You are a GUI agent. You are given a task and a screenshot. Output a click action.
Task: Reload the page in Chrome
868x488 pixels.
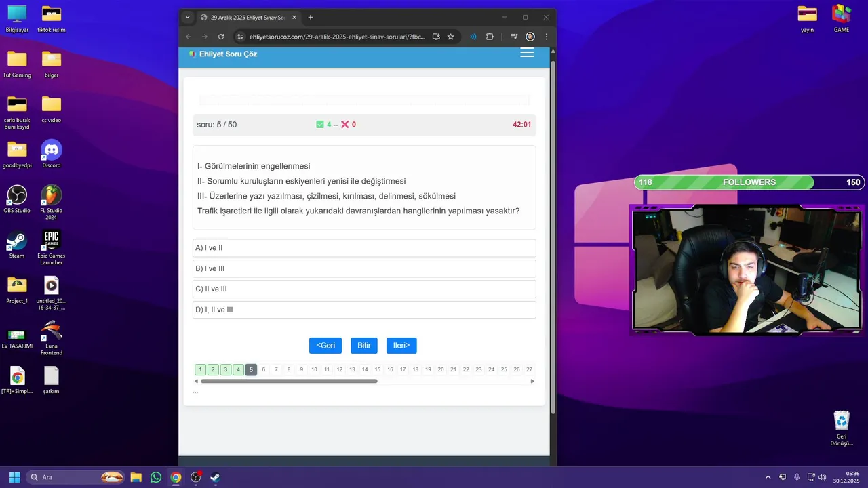pos(221,37)
